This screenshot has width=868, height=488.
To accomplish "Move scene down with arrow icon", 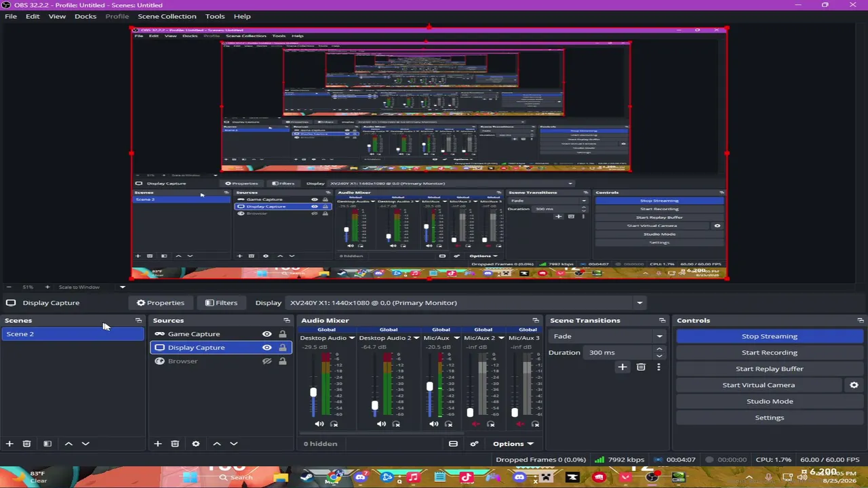I will coord(85,444).
